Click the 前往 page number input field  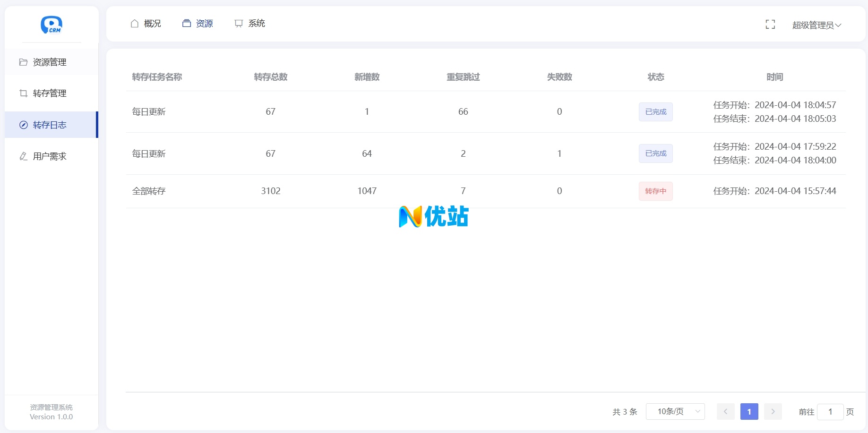click(830, 411)
